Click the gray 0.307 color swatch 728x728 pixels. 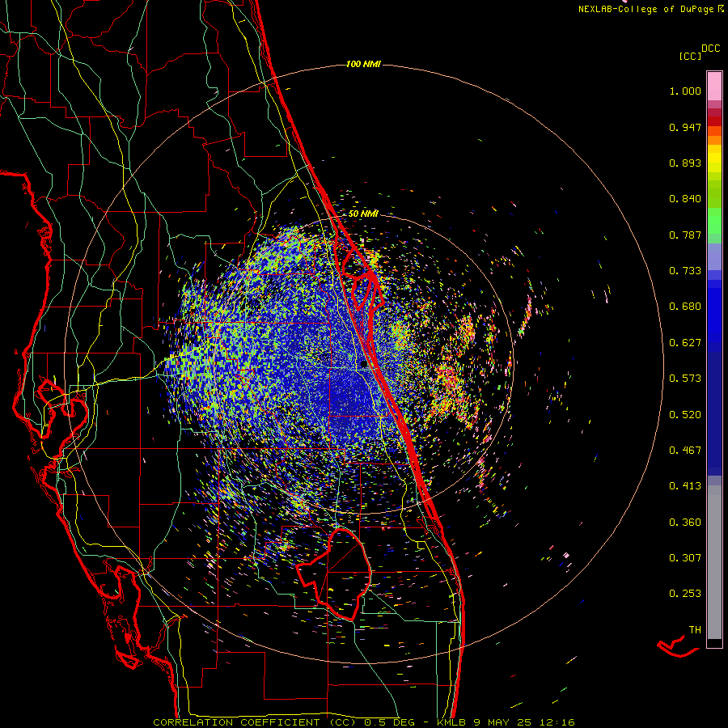click(x=714, y=562)
